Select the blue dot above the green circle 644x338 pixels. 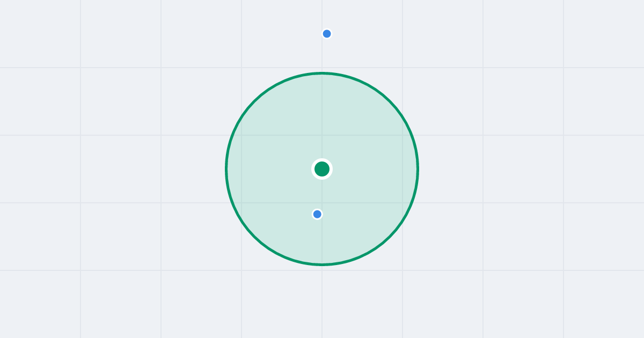pyautogui.click(x=327, y=34)
